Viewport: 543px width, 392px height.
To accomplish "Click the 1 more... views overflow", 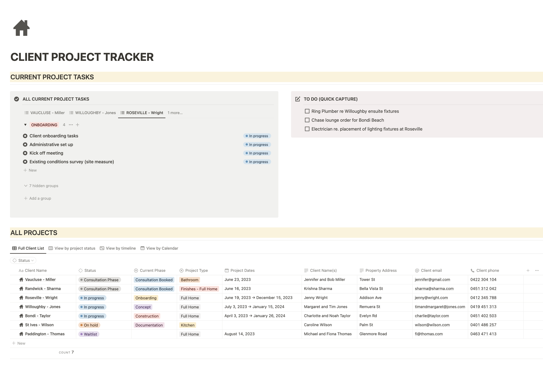I will tap(175, 113).
